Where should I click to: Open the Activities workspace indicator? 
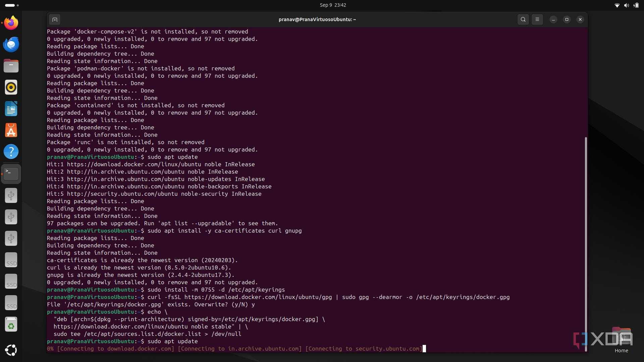point(12,5)
